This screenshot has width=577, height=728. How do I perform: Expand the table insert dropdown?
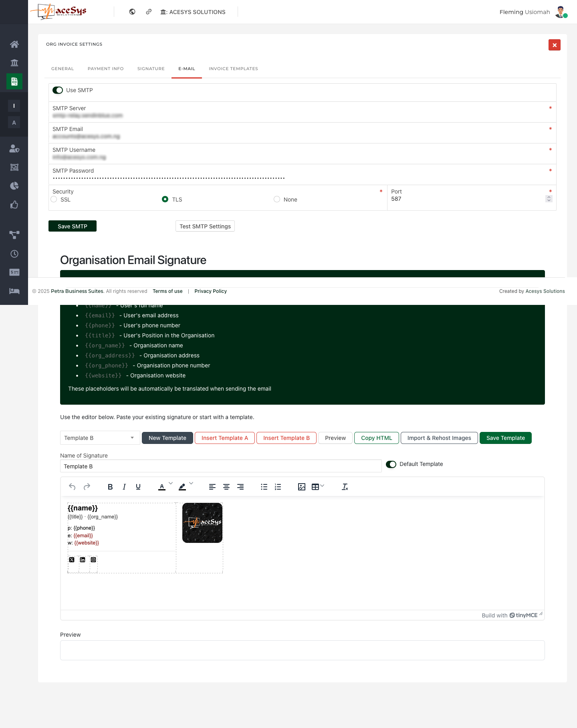click(x=322, y=486)
